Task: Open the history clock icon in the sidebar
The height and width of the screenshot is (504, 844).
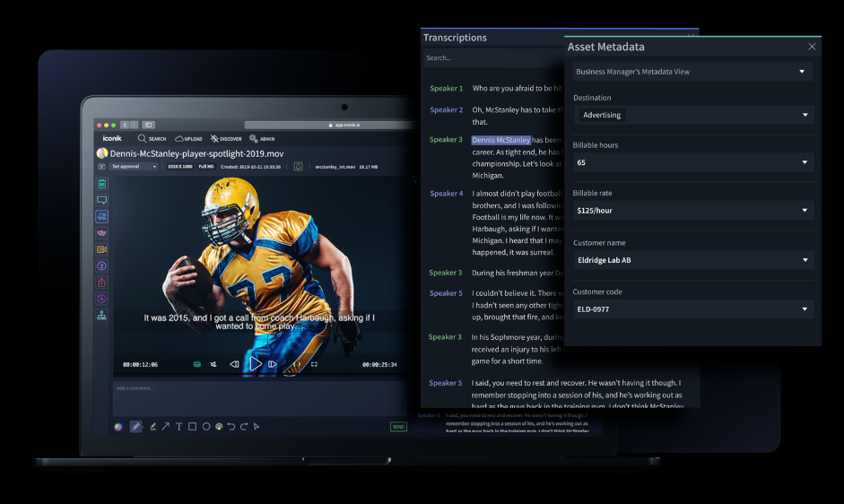Action: point(101,299)
